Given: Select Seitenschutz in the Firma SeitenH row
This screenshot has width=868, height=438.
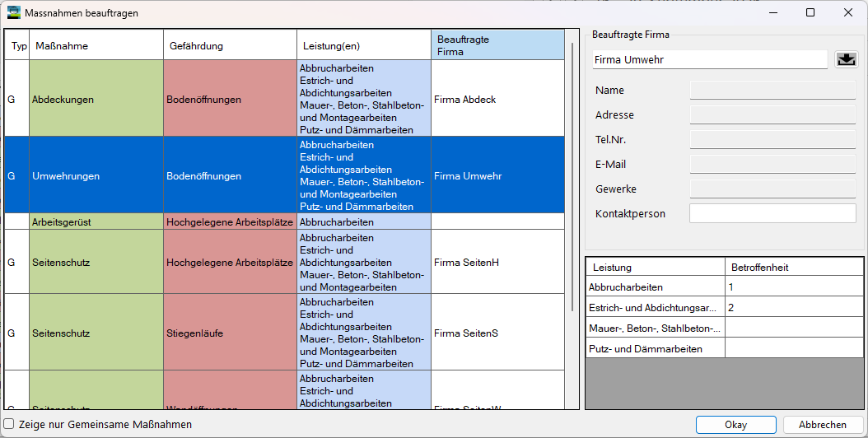Looking at the screenshot, I should (x=96, y=262).
